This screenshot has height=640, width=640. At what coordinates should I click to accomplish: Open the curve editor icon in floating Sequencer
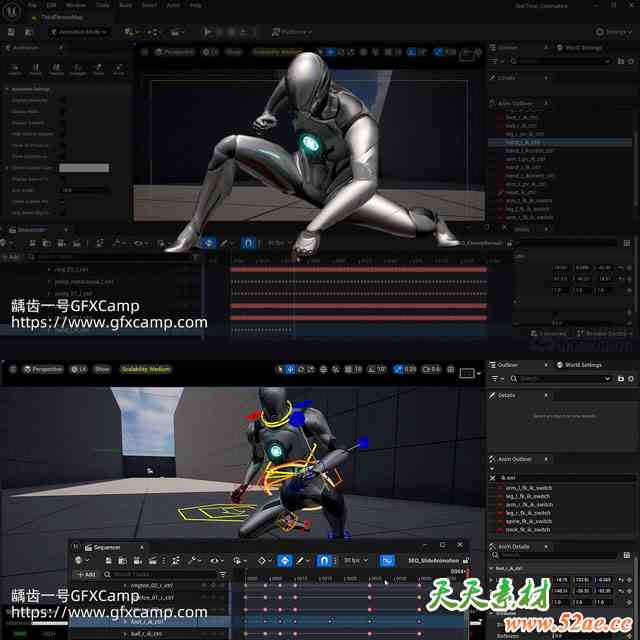(387, 561)
